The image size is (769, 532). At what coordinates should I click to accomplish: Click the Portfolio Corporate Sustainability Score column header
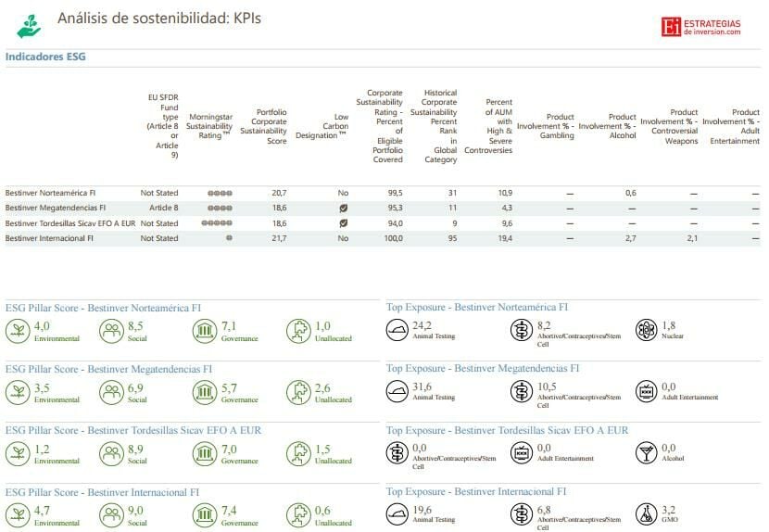pyautogui.click(x=264, y=126)
